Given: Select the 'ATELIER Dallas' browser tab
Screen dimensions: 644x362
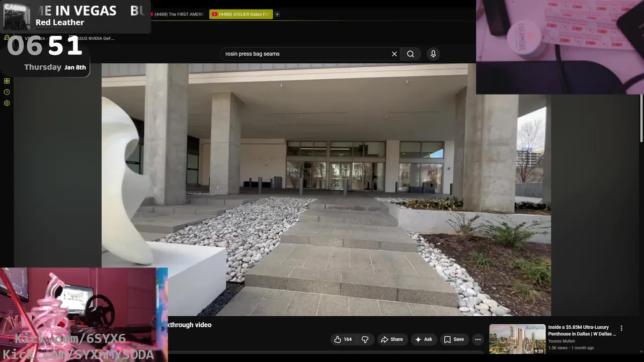Looking at the screenshot, I should click(241, 14).
